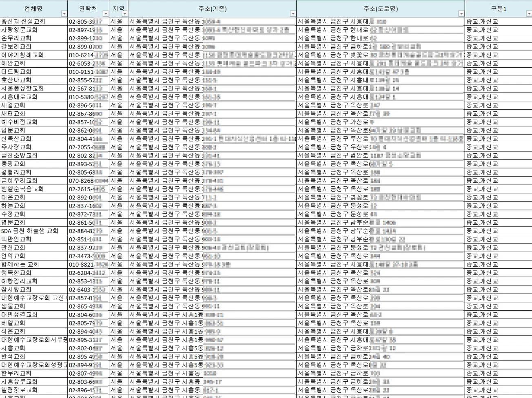Select the 온무리교회 cell
Image resolution: width=532 pixels, height=398 pixels.
click(34, 38)
